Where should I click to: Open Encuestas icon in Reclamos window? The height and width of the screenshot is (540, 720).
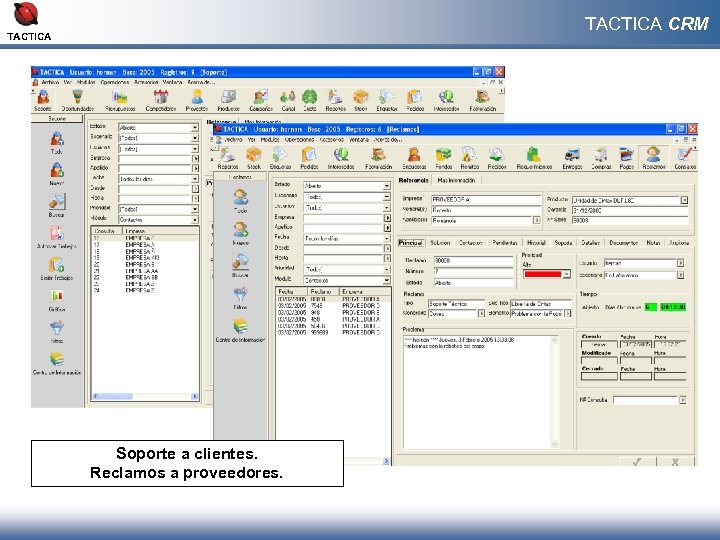[414, 158]
